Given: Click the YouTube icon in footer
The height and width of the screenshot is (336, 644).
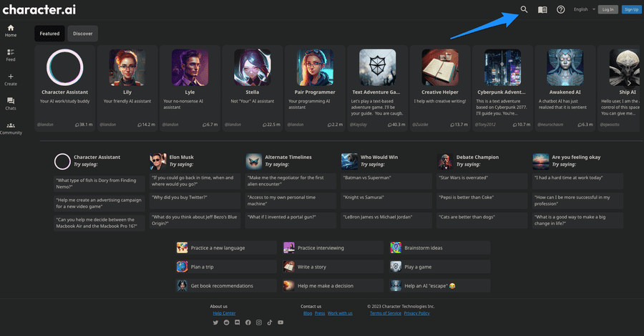Looking at the screenshot, I should (x=280, y=322).
